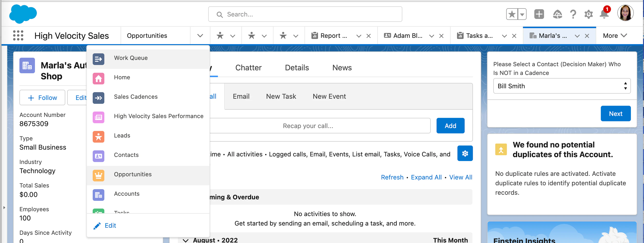Open the Trailhead guidance center icon

click(x=557, y=14)
